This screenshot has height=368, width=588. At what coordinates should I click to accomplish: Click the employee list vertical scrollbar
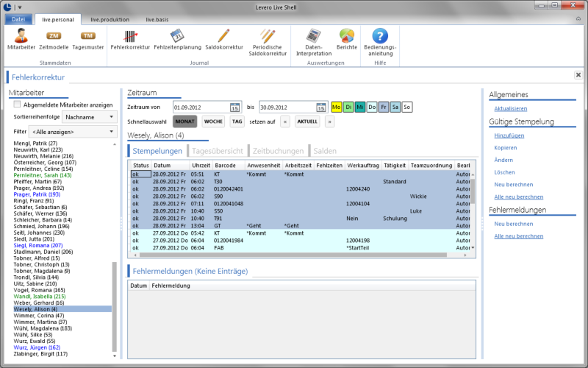(115, 307)
